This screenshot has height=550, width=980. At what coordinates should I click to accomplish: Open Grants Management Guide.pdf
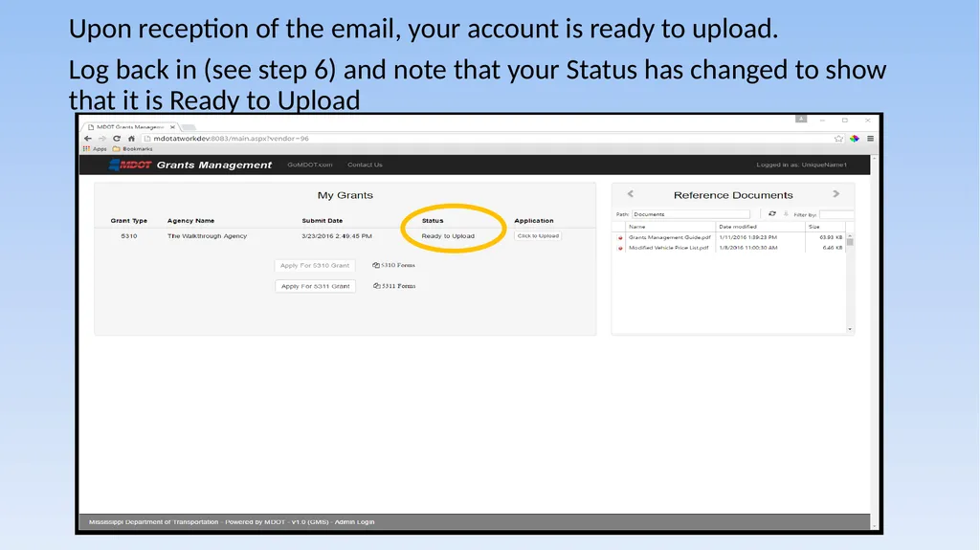click(x=669, y=237)
